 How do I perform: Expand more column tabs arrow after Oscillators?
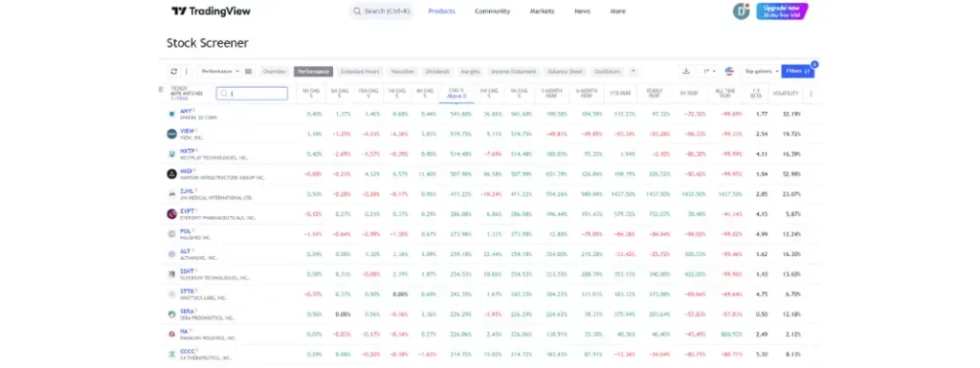point(634,71)
